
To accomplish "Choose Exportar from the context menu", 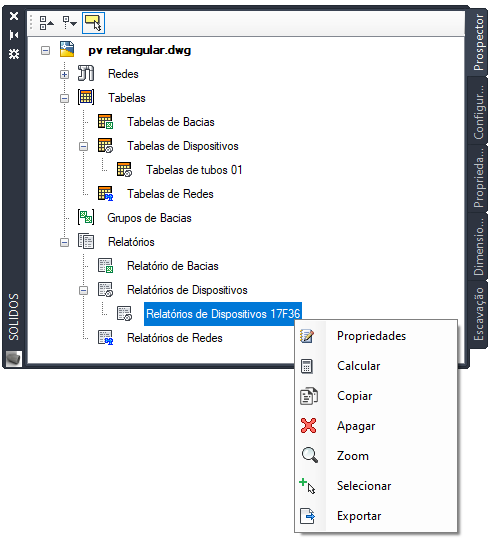I will coord(359,516).
